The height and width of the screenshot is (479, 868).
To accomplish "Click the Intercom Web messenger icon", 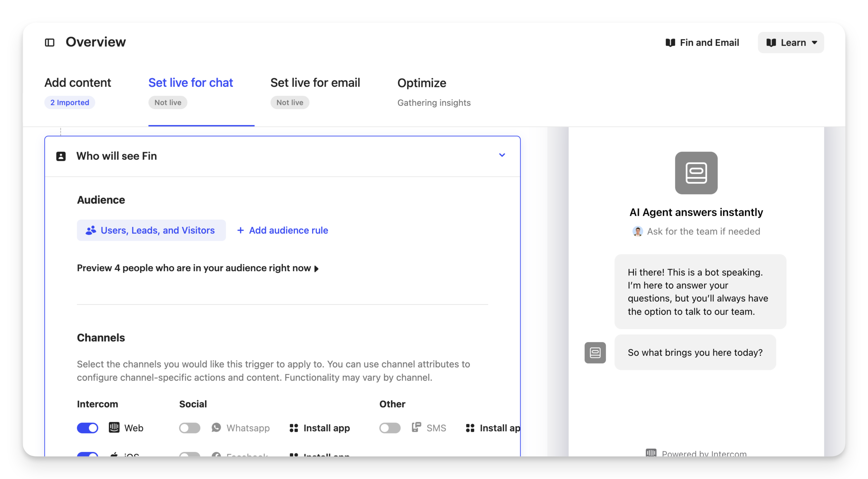I will click(x=114, y=427).
